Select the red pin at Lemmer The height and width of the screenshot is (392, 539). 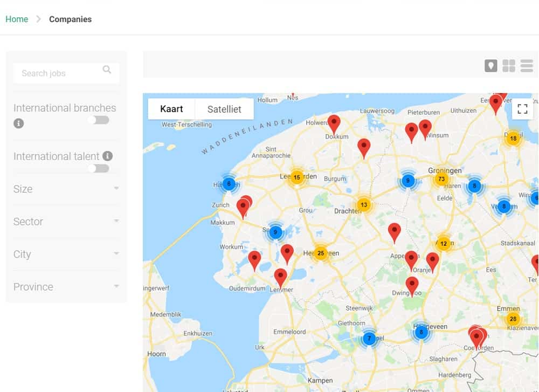click(x=280, y=279)
